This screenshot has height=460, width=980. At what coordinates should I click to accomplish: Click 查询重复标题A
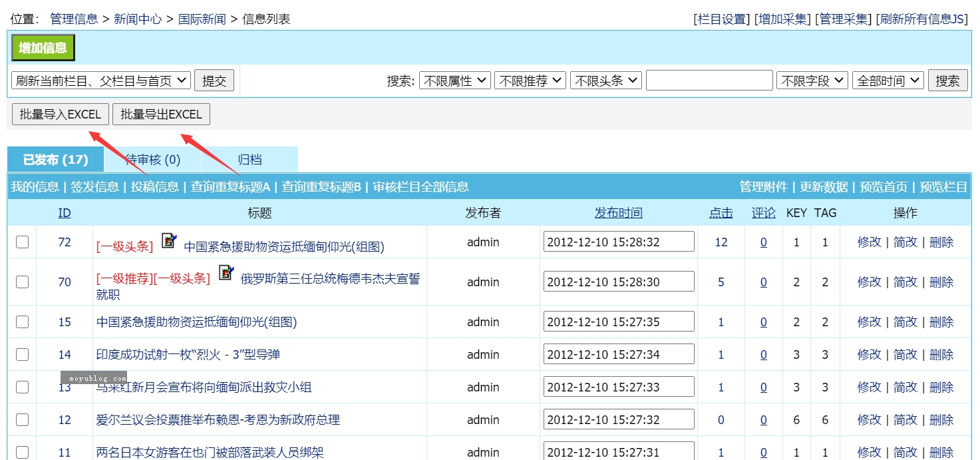231,187
